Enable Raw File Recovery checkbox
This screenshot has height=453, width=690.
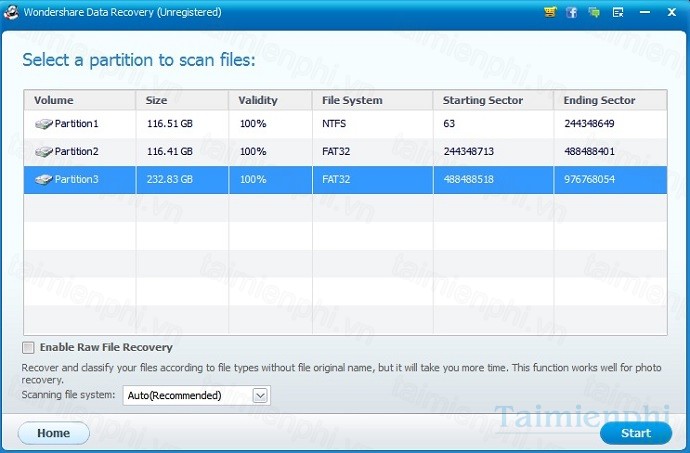coord(28,348)
